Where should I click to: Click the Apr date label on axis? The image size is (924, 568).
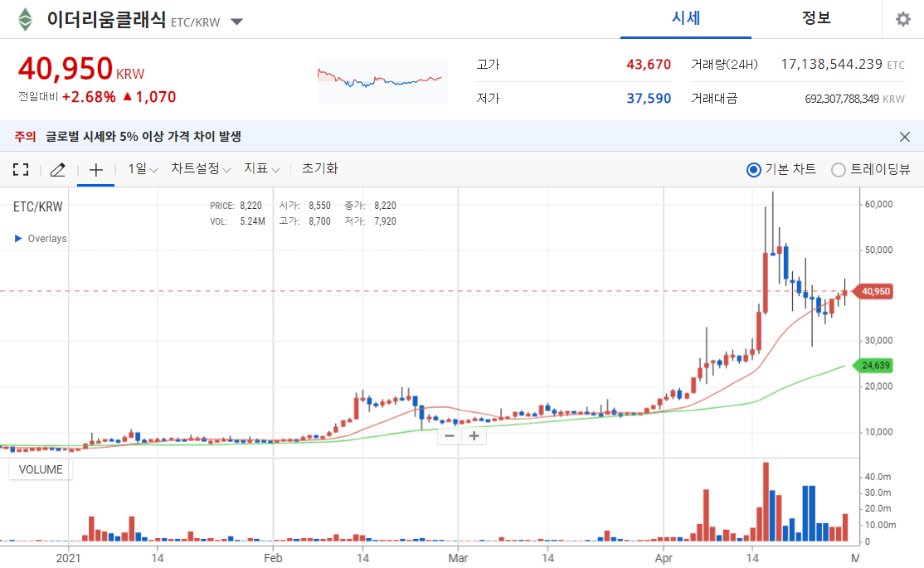point(664,557)
